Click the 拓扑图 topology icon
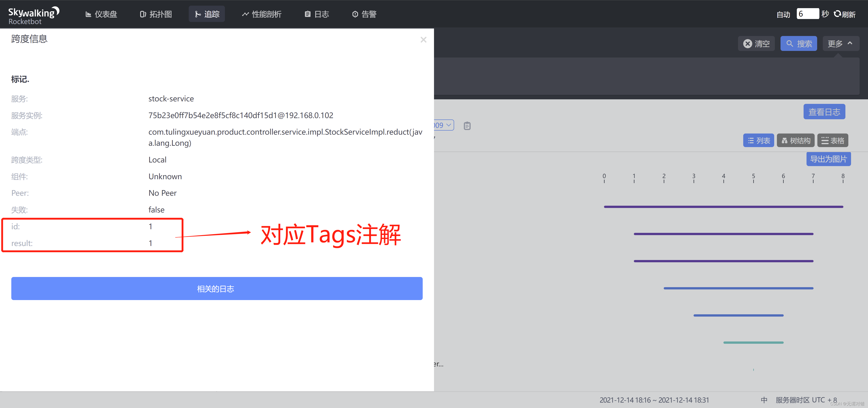 pyautogui.click(x=143, y=14)
